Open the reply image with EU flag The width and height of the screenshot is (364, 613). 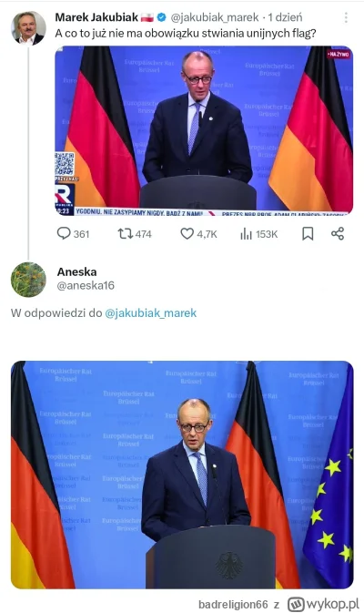coord(182,475)
